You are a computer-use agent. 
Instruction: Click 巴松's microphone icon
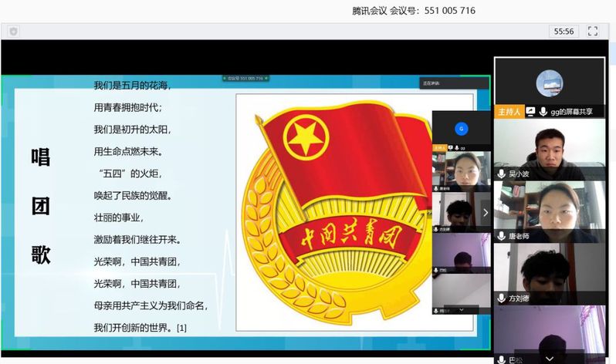(x=501, y=359)
